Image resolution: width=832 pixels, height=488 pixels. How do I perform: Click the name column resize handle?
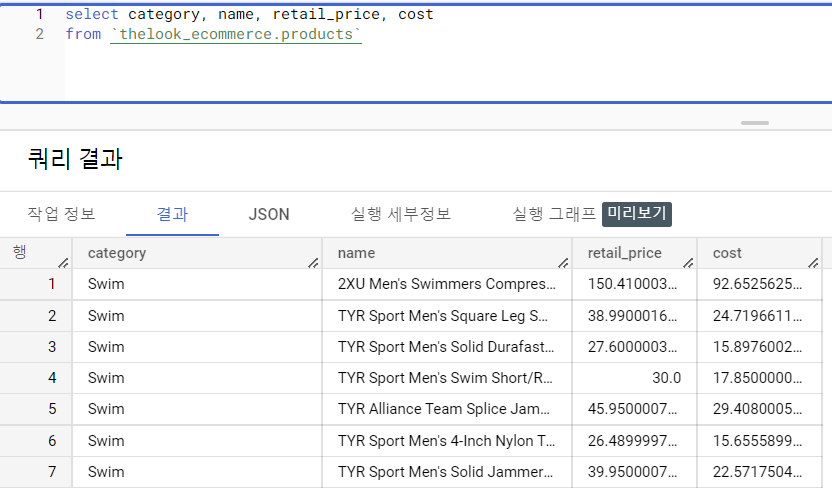[x=564, y=263]
